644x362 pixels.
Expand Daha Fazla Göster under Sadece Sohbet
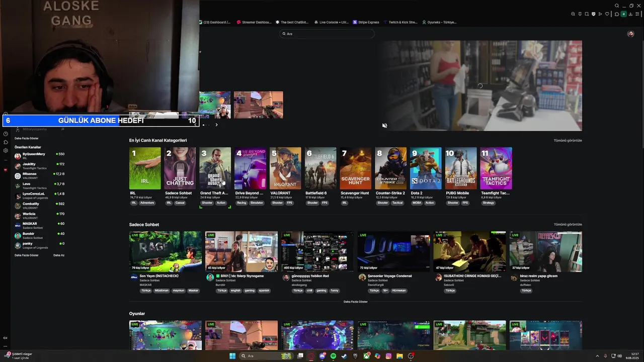click(x=356, y=302)
